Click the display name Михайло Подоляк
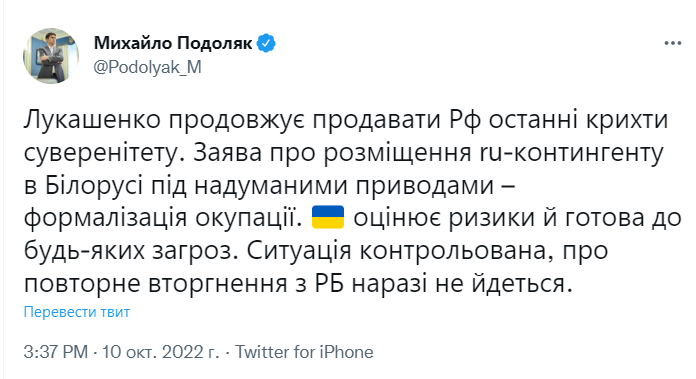This screenshot has width=696, height=379. [x=173, y=43]
